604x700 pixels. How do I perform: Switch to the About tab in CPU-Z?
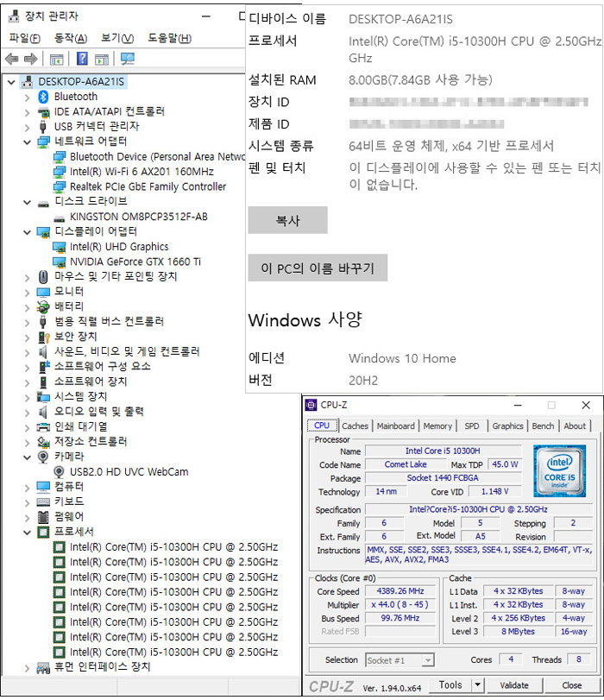pos(575,426)
